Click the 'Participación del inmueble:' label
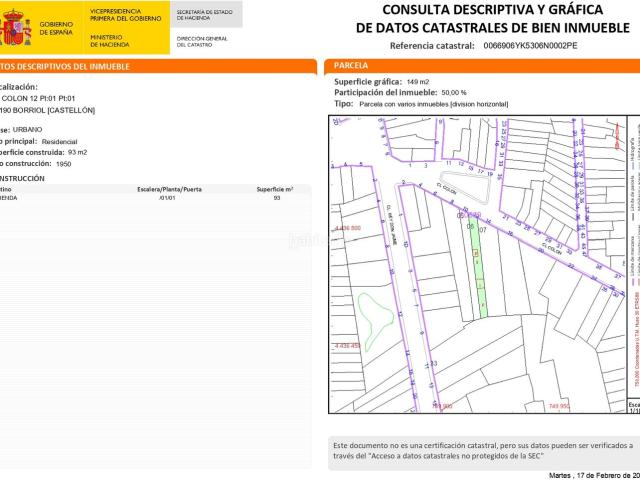The width and height of the screenshot is (640, 480). click(x=385, y=93)
